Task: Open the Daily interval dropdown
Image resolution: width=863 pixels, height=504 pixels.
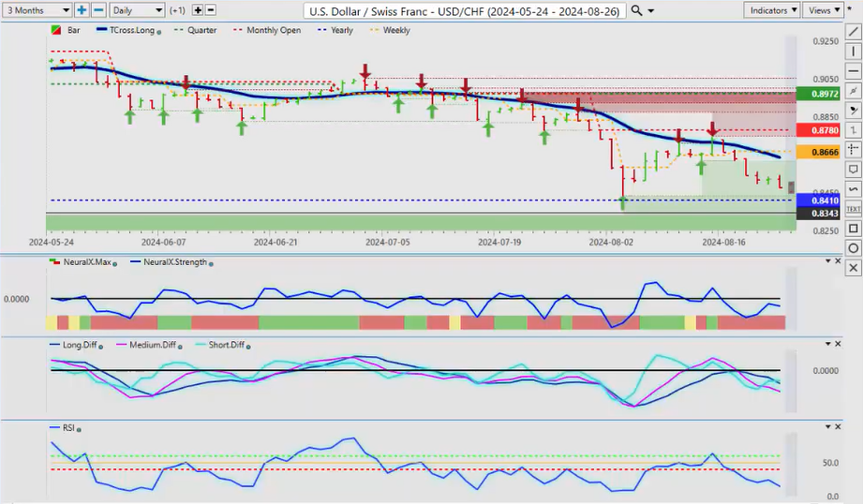Action: click(x=136, y=10)
